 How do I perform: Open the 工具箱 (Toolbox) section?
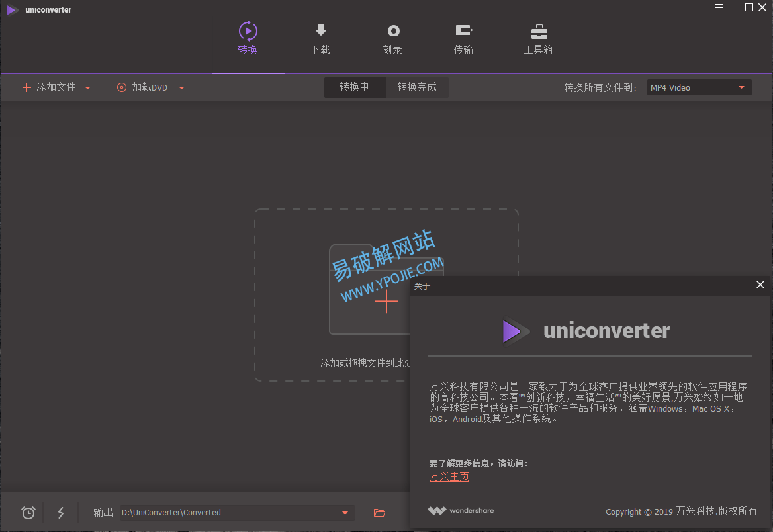click(538, 39)
